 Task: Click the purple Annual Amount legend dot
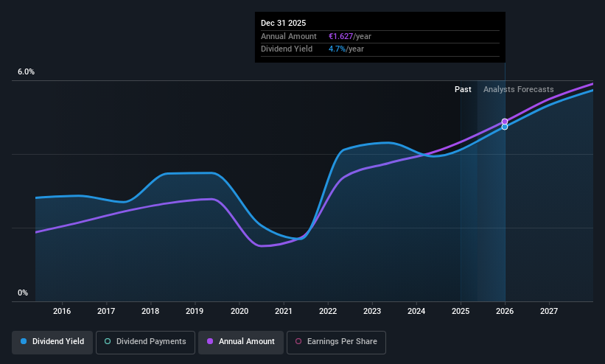[x=210, y=341]
